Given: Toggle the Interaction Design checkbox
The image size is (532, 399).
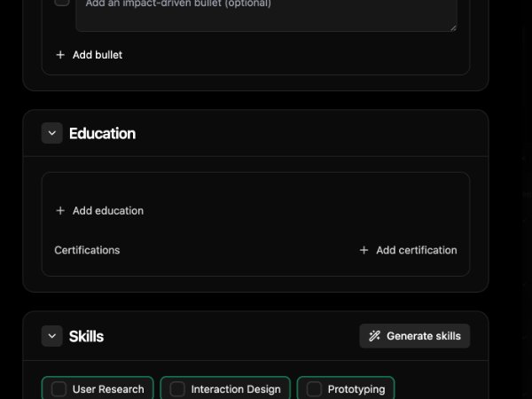Looking at the screenshot, I should (x=177, y=389).
